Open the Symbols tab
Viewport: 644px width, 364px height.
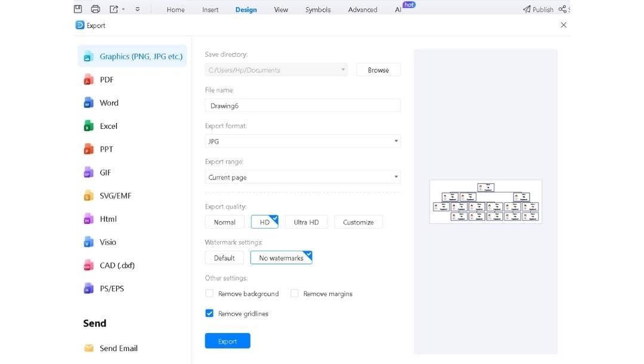pos(318,10)
